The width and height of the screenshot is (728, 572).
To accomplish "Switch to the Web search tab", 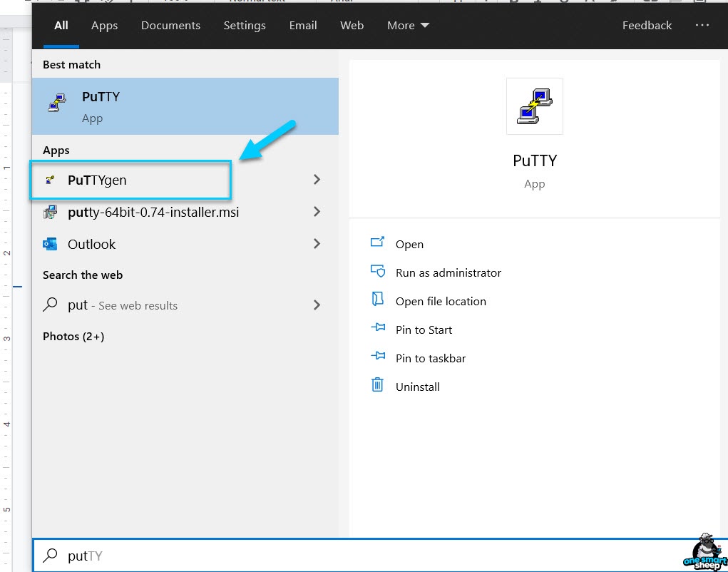I will (x=352, y=26).
